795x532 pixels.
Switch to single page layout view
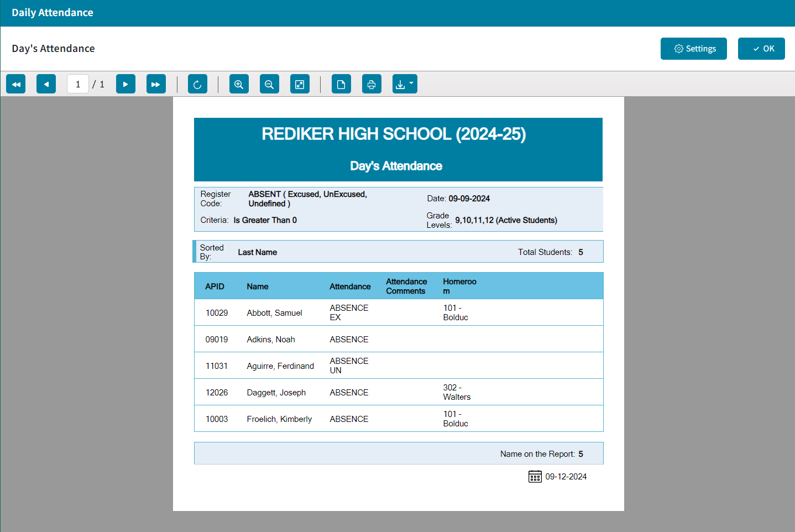(341, 84)
